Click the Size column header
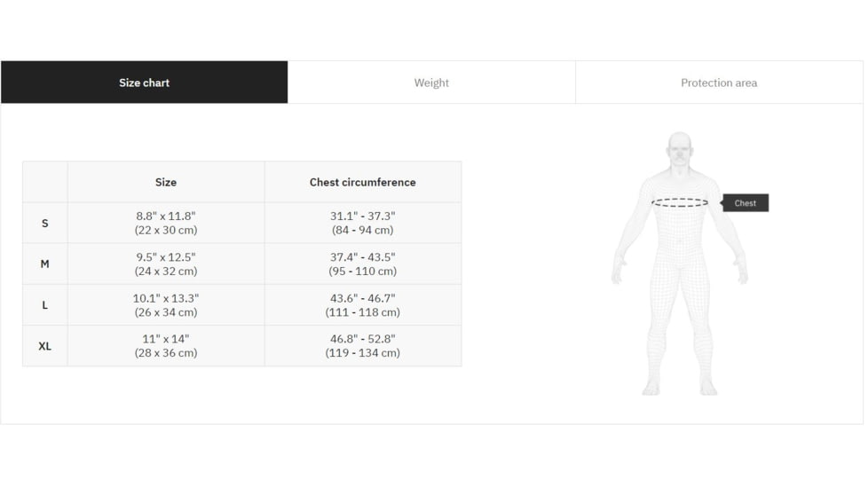Image resolution: width=868 pixels, height=488 pixels. [166, 182]
